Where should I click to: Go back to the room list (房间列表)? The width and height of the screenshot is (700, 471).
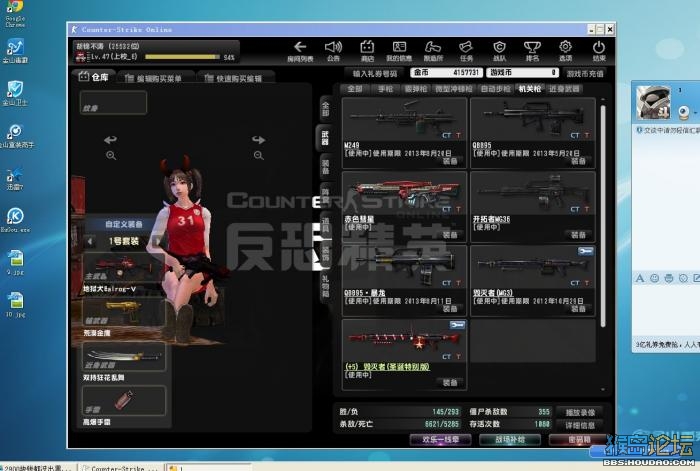[x=300, y=51]
